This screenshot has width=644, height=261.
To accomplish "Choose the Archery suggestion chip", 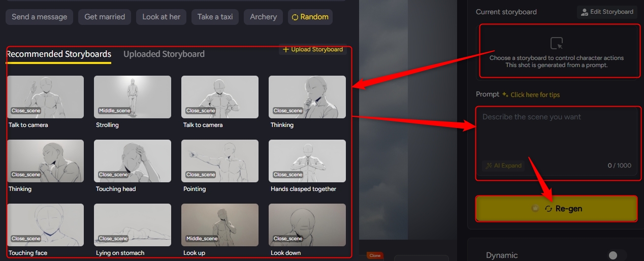I will 263,17.
